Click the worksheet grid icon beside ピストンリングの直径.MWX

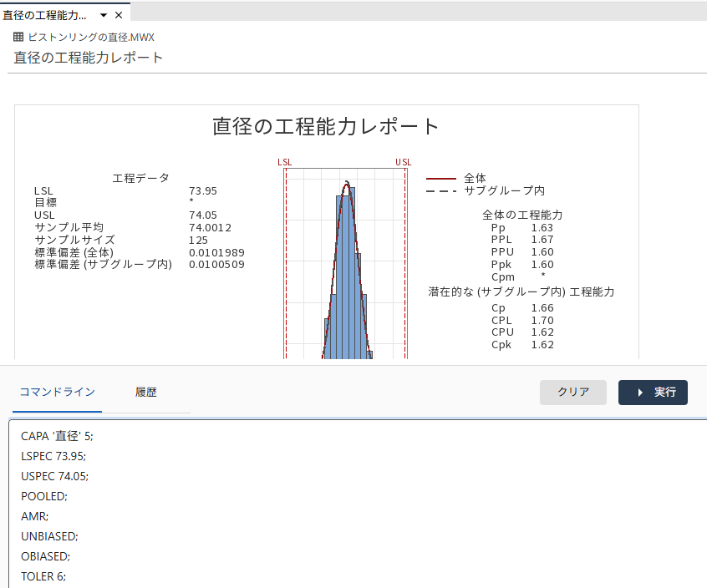tap(17, 37)
